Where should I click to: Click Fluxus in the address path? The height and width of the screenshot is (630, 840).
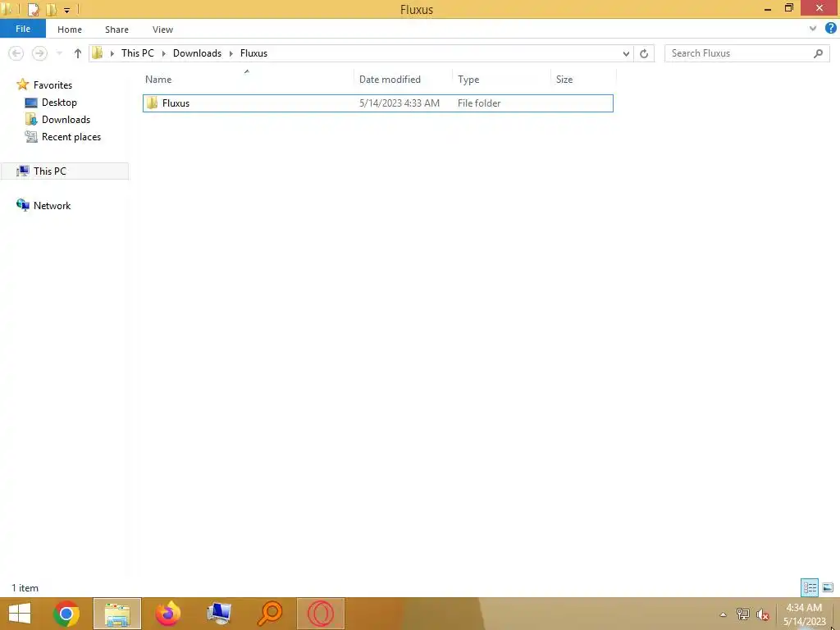254,53
